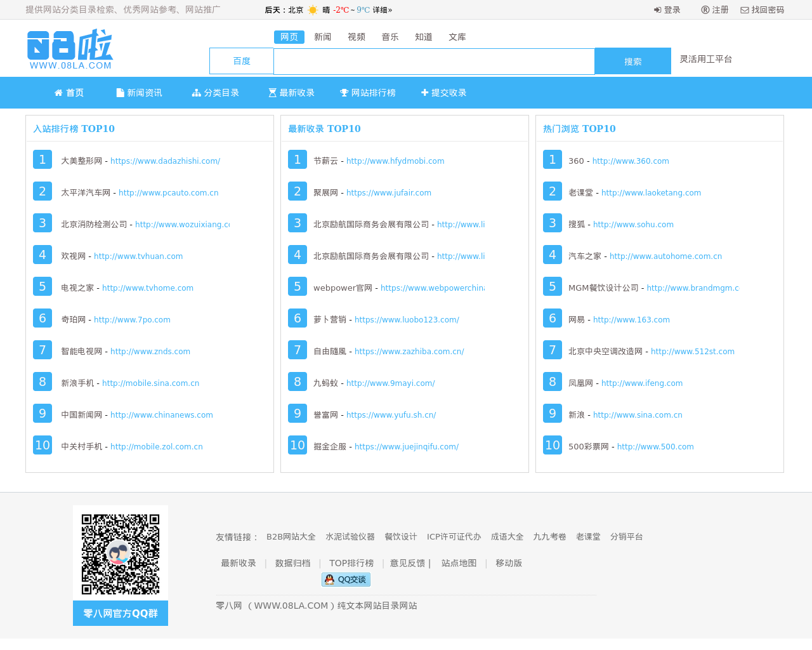Click the trophy icon beside 网站排行榜
Screen dimensions: 812x650
pyautogui.click(x=344, y=93)
